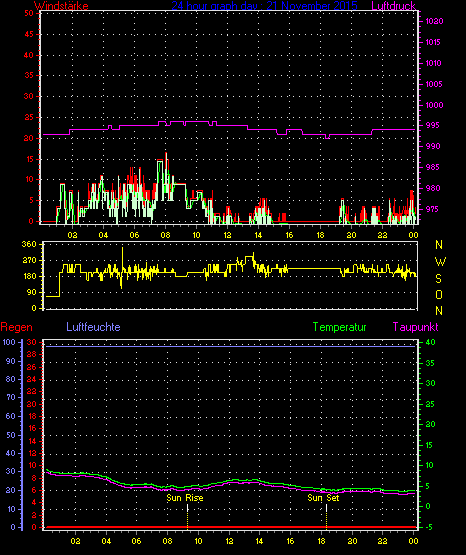Click the 70 value on the humidity axis
The image size is (466, 555).
11,397
